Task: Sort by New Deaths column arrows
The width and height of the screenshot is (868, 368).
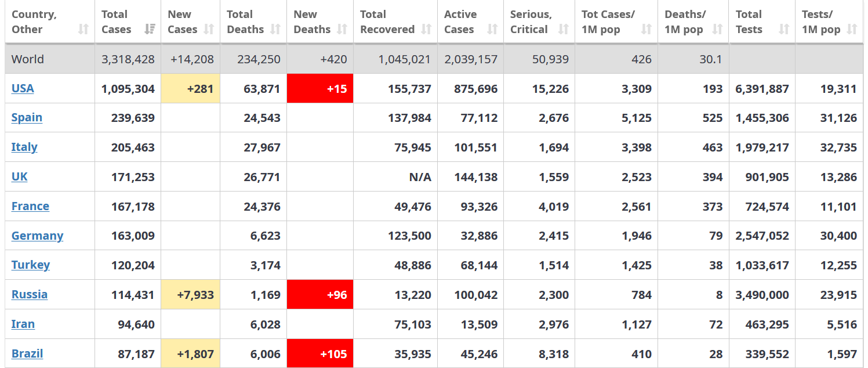Action: click(x=342, y=30)
